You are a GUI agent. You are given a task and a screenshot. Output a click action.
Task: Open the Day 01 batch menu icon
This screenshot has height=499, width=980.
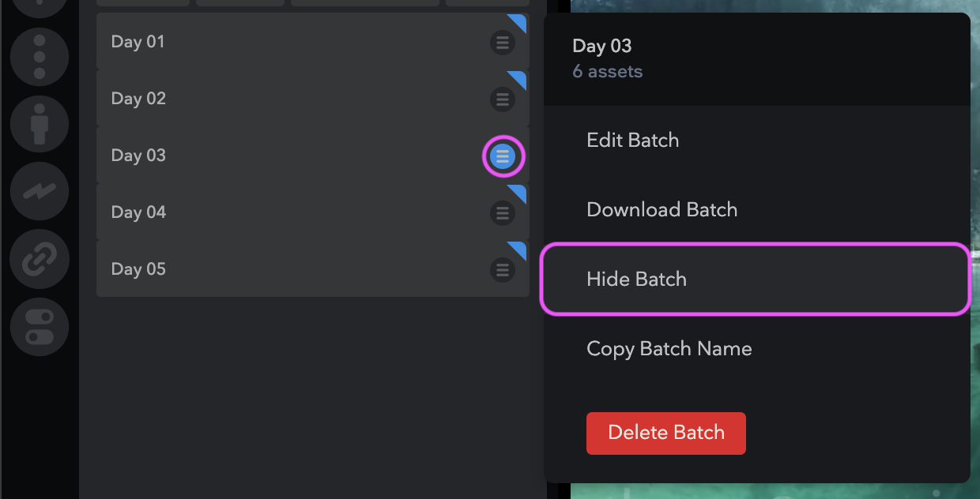(x=502, y=42)
